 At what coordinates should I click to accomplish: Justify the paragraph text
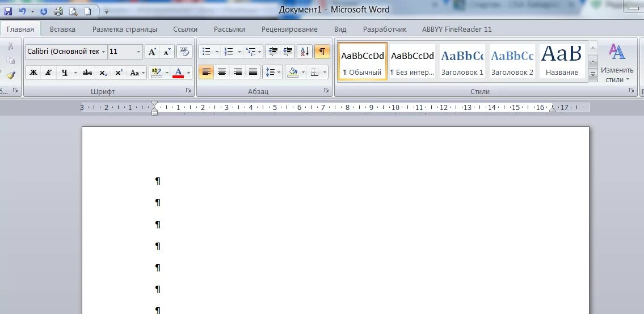click(253, 73)
